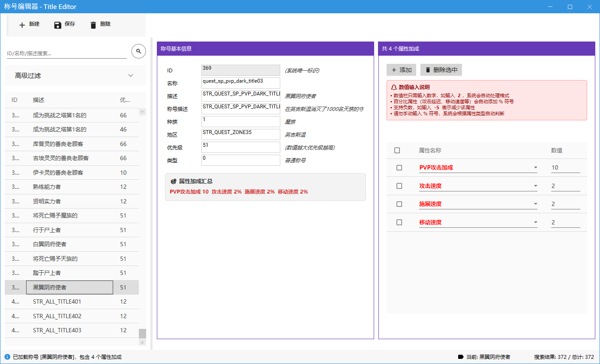The height and width of the screenshot is (364, 600).
Task: Click the 属性名称 column header
Action: [430, 150]
